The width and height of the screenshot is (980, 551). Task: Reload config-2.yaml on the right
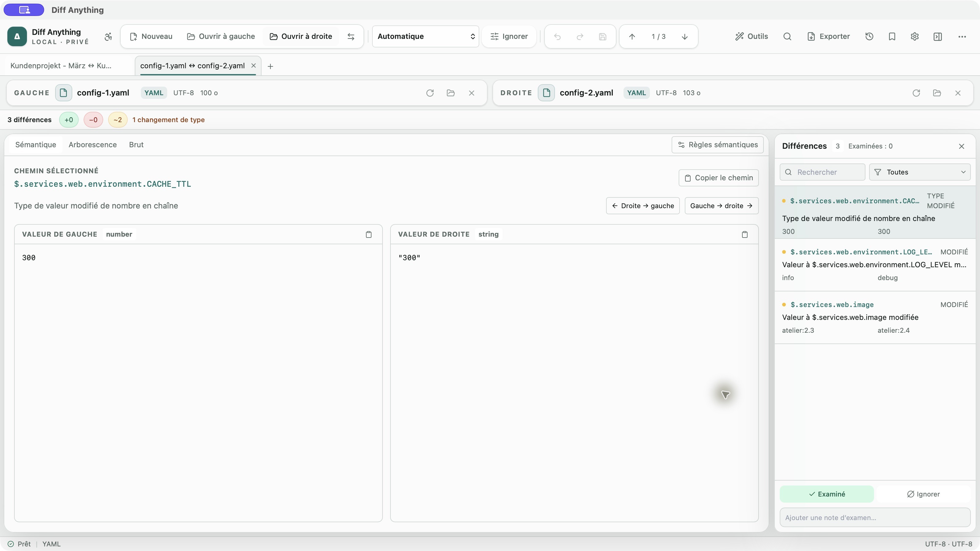[916, 93]
